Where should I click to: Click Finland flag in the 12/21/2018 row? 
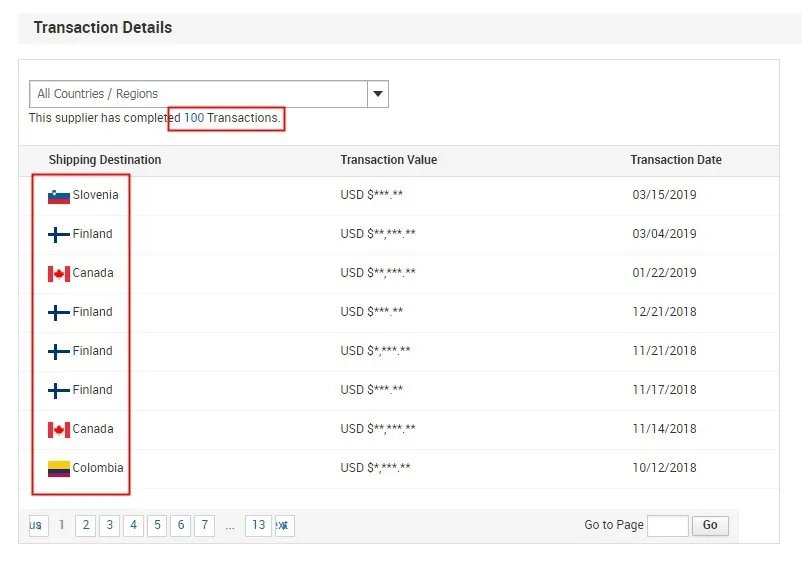pyautogui.click(x=58, y=313)
